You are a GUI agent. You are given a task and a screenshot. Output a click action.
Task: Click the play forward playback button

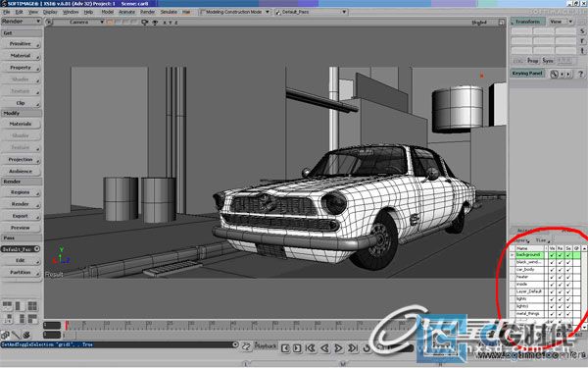[x=338, y=348]
